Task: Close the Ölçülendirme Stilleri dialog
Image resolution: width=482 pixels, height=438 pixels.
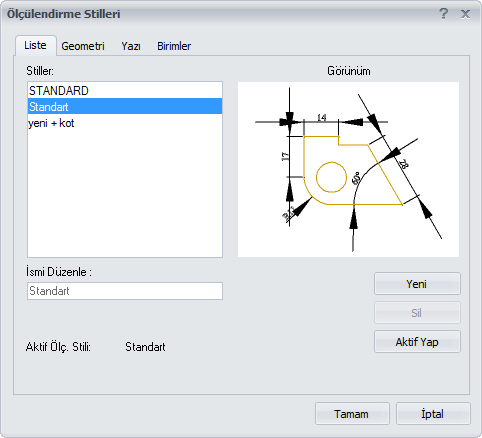Action: click(x=465, y=14)
